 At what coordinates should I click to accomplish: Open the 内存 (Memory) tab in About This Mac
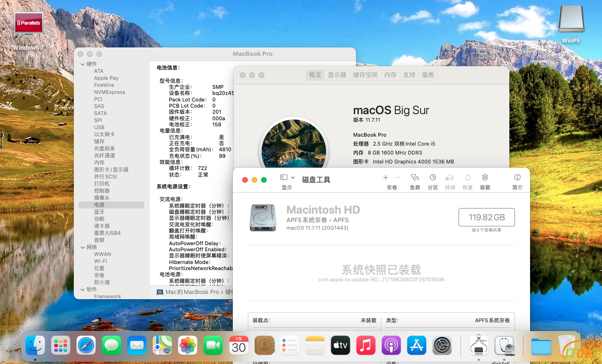pyautogui.click(x=390, y=75)
